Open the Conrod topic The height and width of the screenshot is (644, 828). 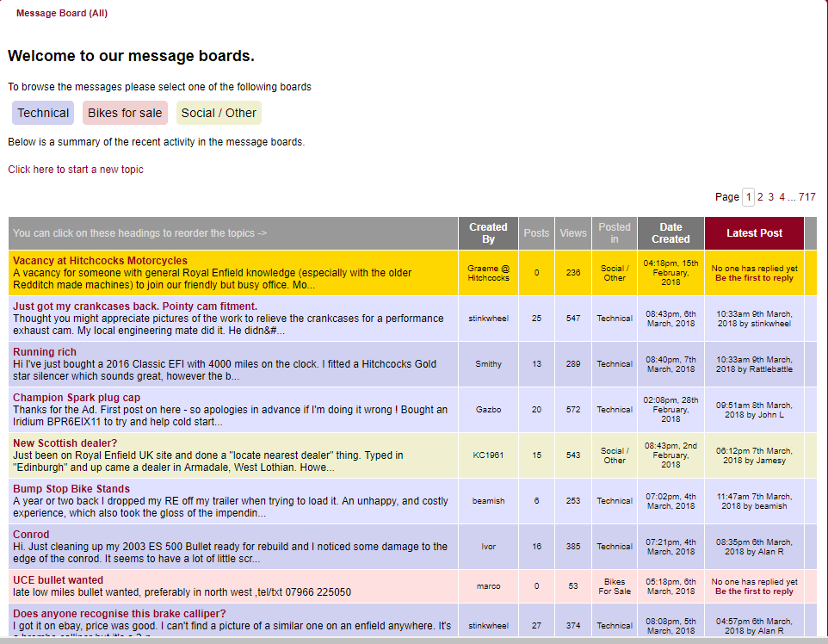(31, 535)
